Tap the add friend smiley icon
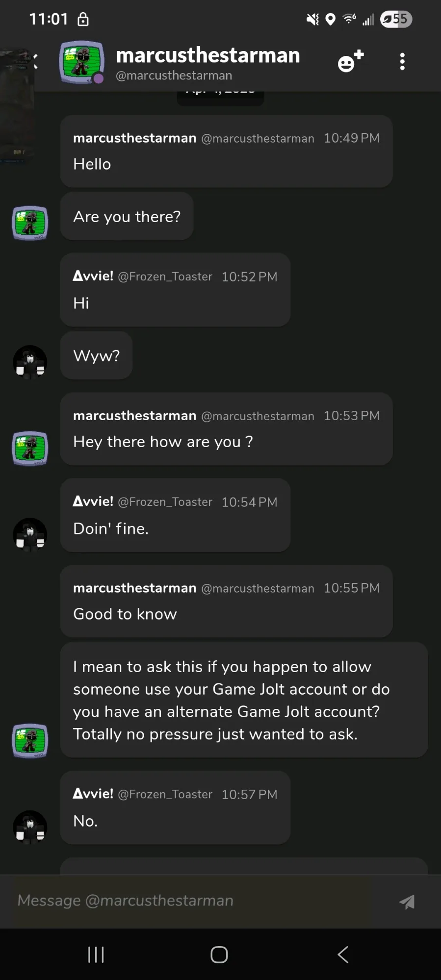This screenshot has height=980, width=441. pyautogui.click(x=350, y=62)
